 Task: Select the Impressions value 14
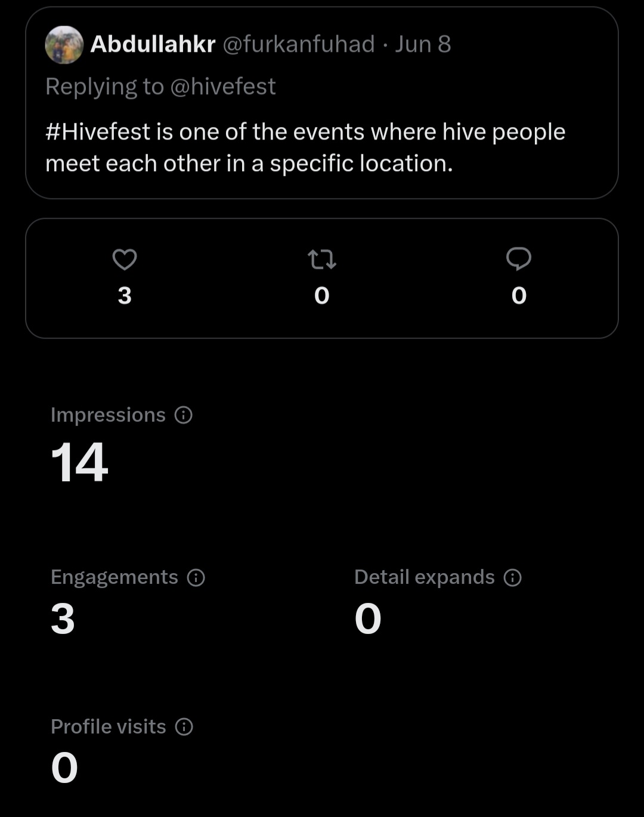pyautogui.click(x=79, y=462)
